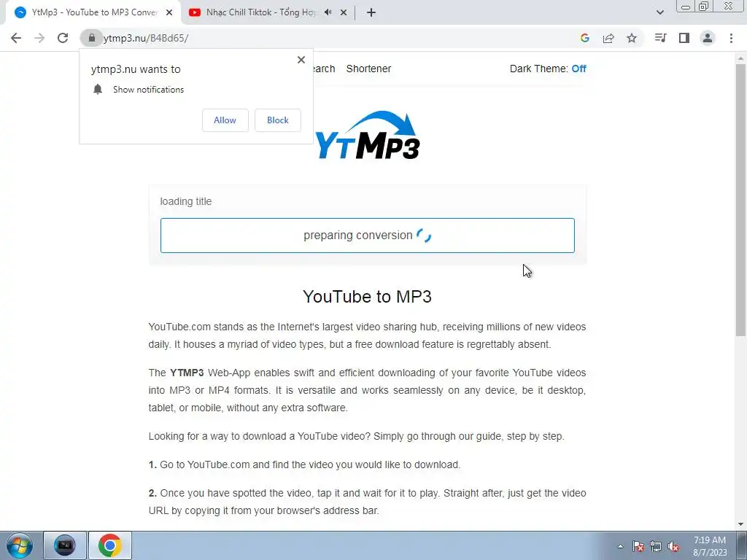Click step '1. Go to YouTube.com' text
The height and width of the screenshot is (560, 747).
click(304, 464)
